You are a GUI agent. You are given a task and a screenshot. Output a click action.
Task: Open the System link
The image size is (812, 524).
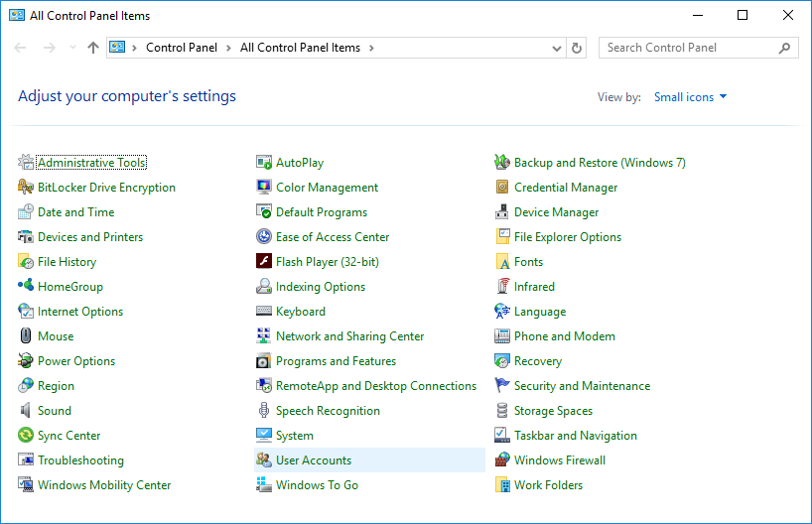pyautogui.click(x=295, y=436)
